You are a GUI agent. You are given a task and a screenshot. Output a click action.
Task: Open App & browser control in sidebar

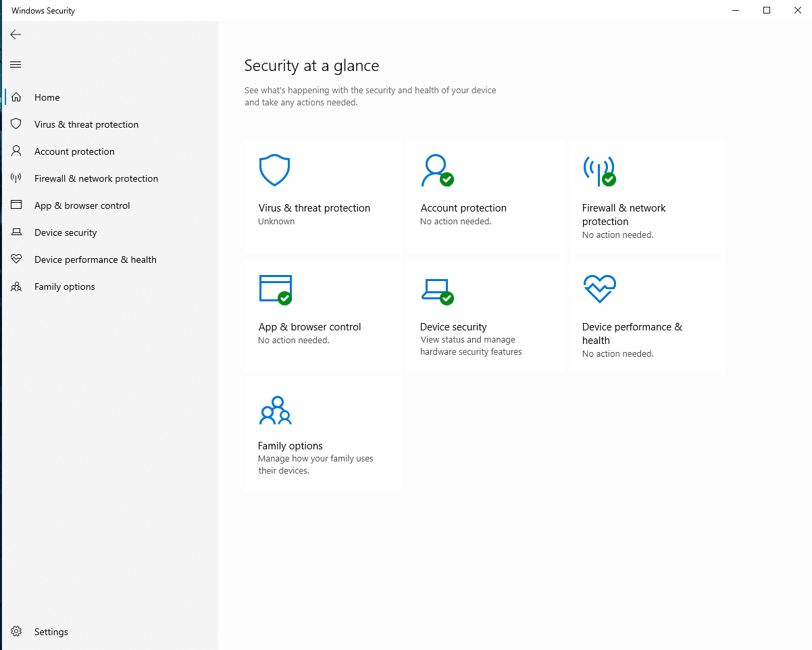click(x=82, y=205)
